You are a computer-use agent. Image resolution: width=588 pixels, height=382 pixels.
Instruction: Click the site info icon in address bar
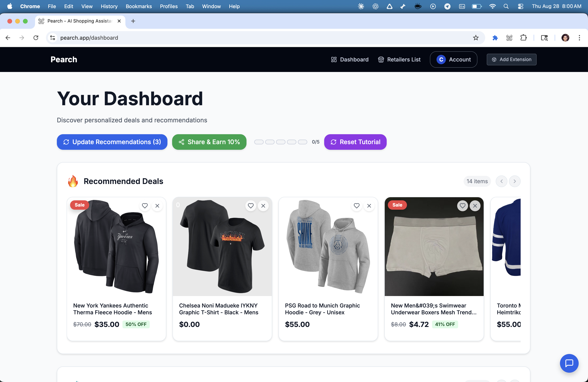53,38
